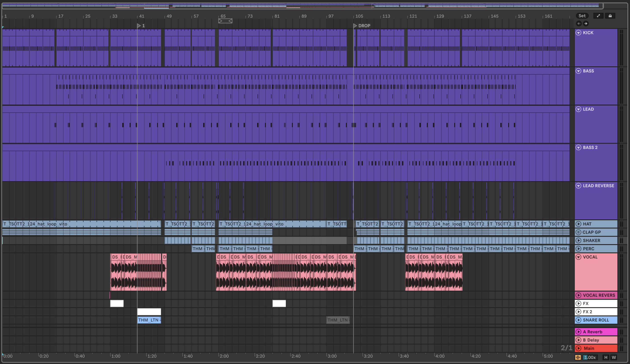
Task: Select the first THM clip on PERC track
Action: click(x=198, y=249)
